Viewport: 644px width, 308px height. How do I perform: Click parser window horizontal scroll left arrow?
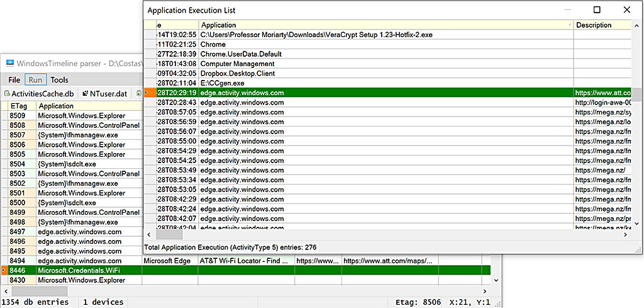(5, 291)
